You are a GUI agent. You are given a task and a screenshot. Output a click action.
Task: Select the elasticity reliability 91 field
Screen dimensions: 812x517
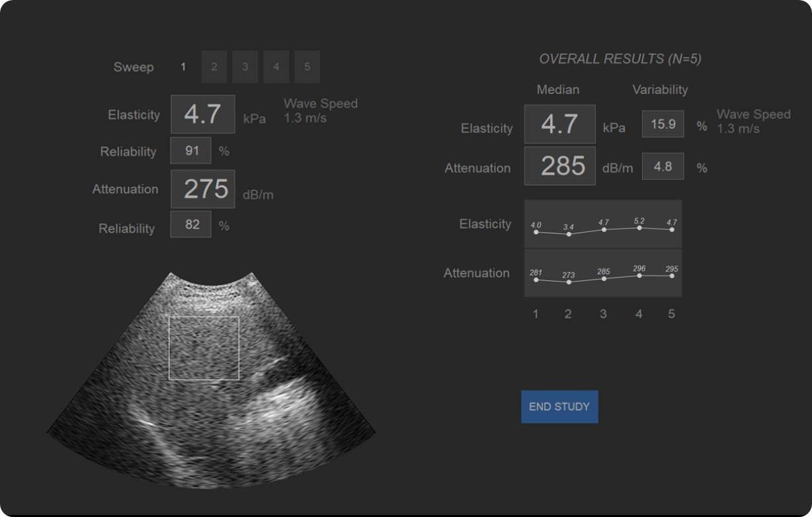click(x=191, y=151)
